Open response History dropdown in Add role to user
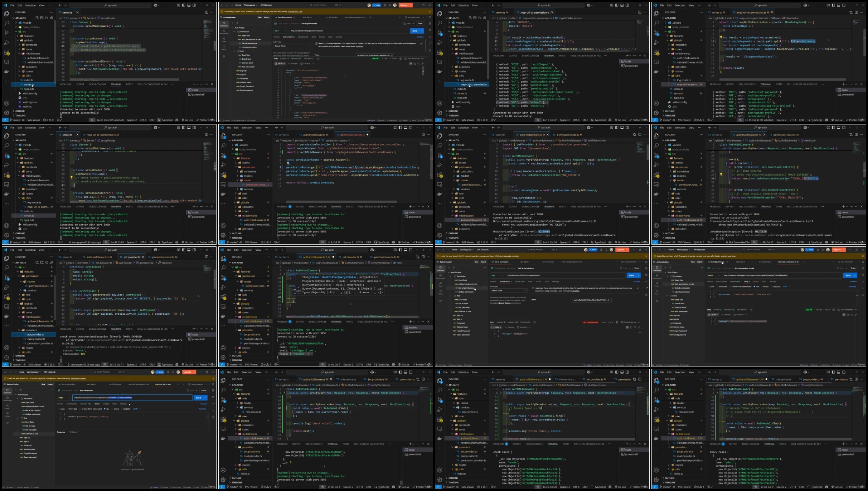The image size is (868, 491). pyautogui.click(x=74, y=432)
